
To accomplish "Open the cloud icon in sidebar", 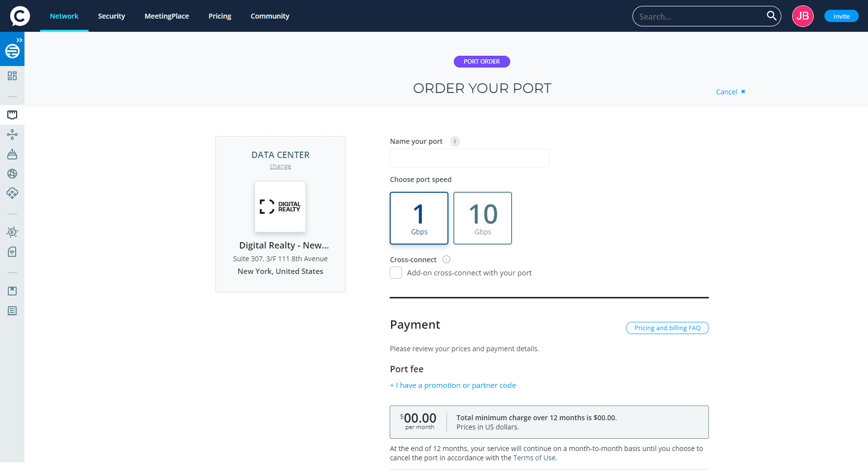I will click(x=12, y=193).
